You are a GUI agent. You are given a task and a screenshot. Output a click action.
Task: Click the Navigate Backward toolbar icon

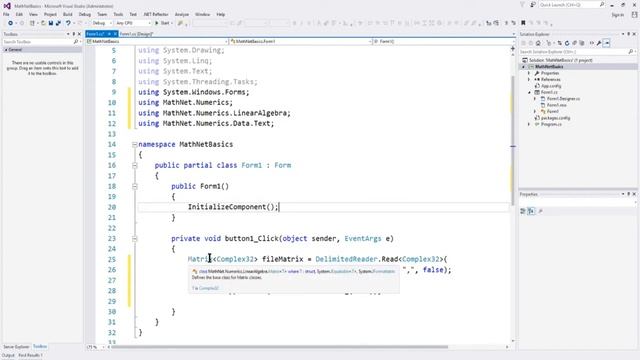[11, 23]
